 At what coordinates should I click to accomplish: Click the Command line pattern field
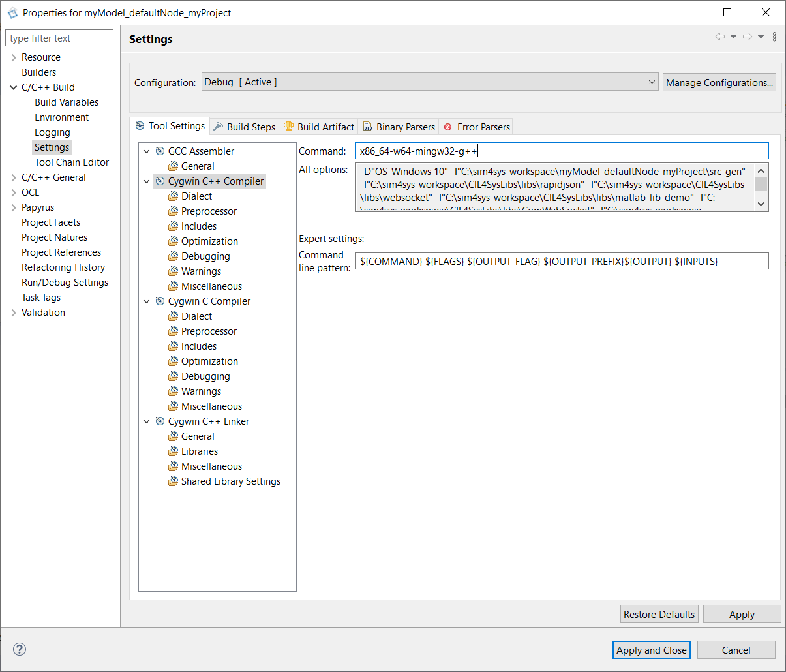point(562,261)
